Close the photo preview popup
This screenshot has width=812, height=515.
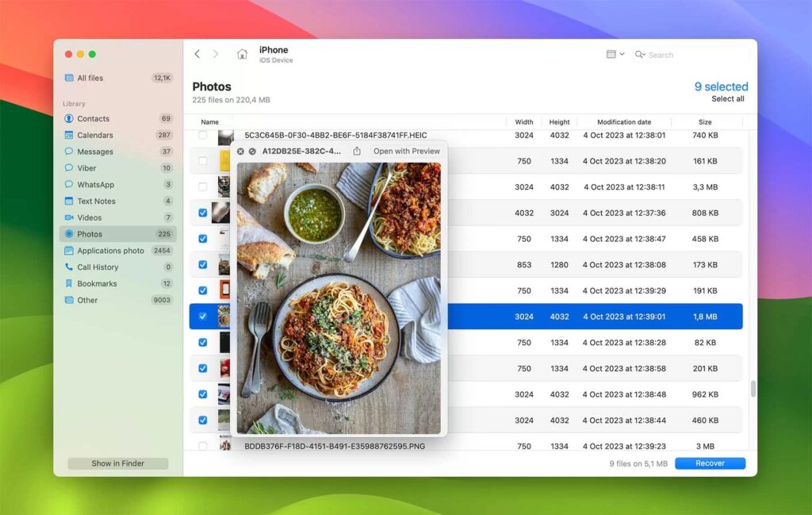[240, 151]
